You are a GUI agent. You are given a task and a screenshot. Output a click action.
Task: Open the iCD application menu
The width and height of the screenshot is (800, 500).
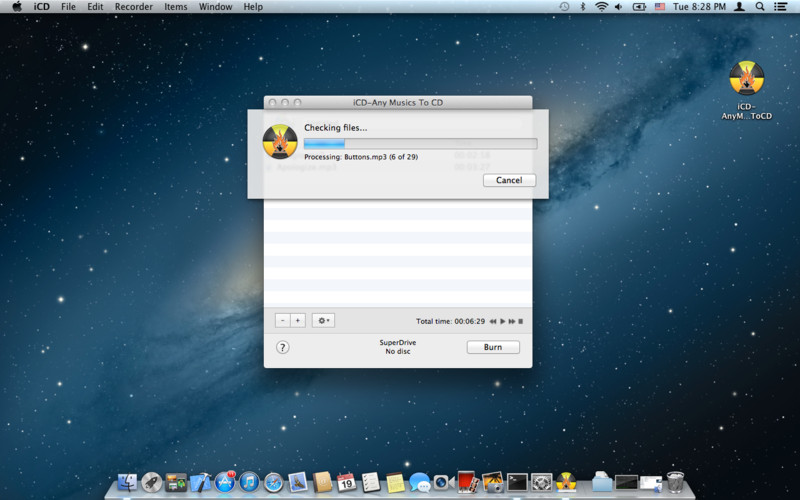coord(41,7)
